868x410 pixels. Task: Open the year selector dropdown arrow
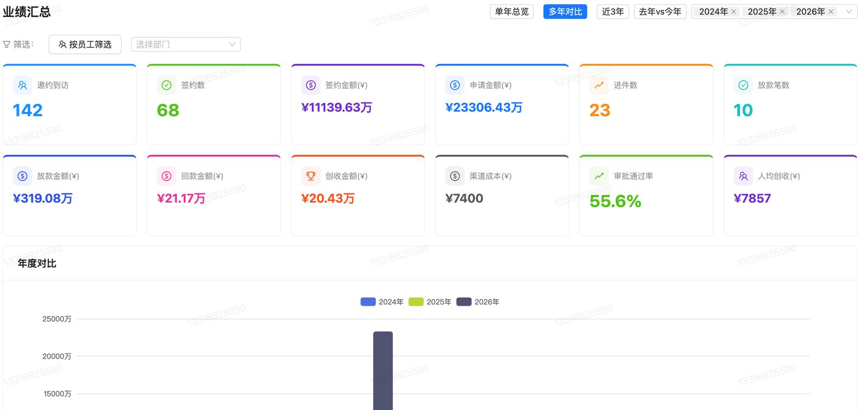tap(849, 11)
